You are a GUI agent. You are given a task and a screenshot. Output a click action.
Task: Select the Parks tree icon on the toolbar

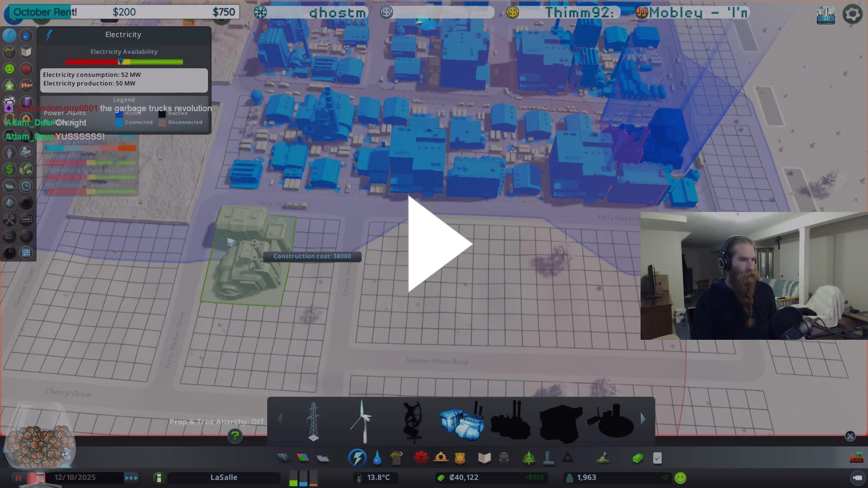[x=529, y=457]
